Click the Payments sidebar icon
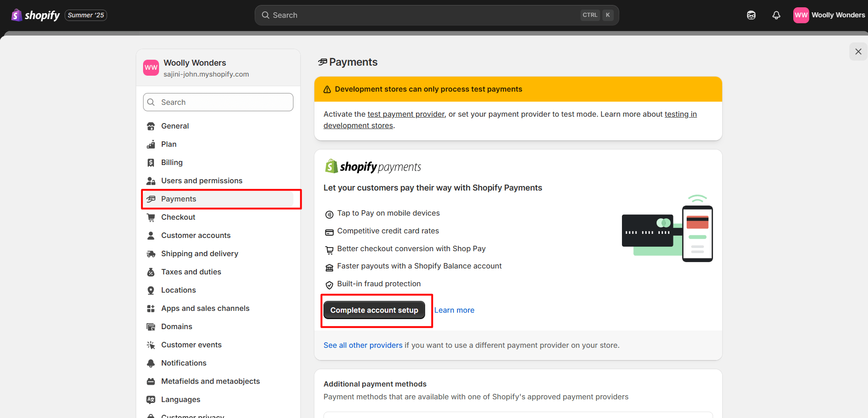The height and width of the screenshot is (418, 868). click(151, 199)
